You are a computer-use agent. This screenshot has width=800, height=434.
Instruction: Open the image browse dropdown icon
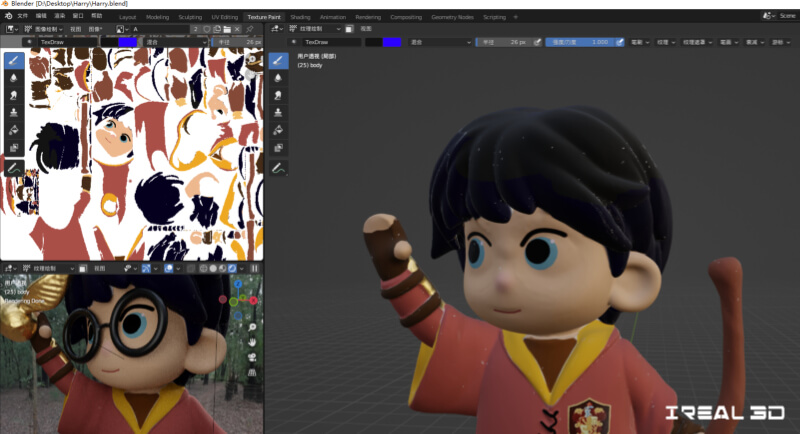click(x=122, y=29)
